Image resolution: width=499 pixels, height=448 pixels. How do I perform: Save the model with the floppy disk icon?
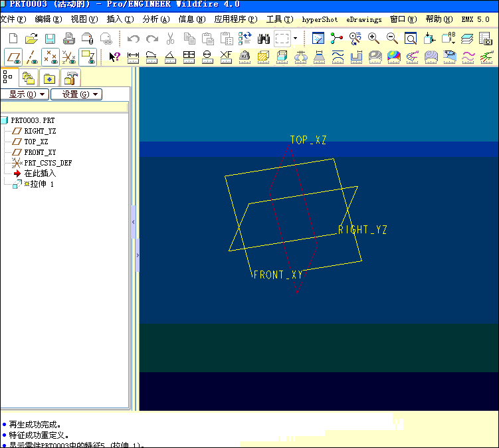click(50, 39)
